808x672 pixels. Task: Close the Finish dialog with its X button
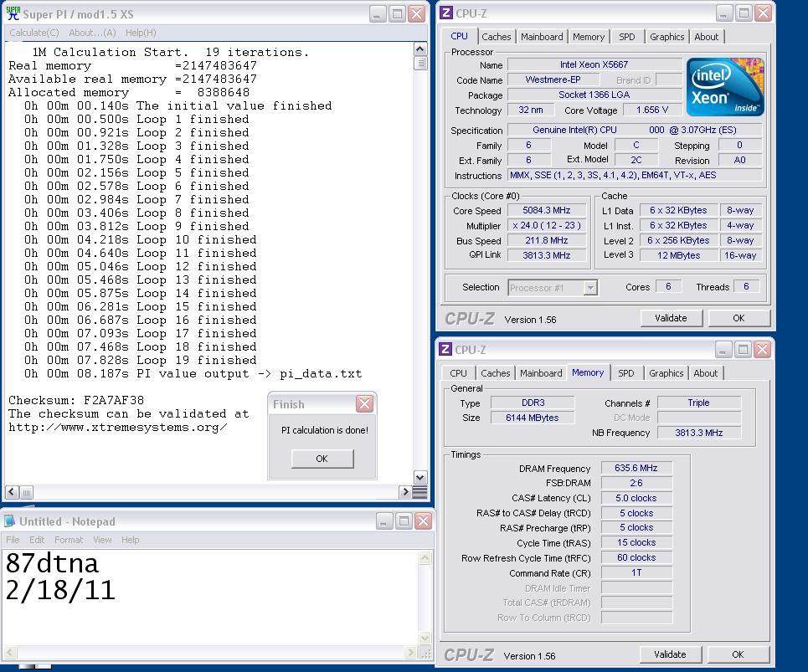364,403
